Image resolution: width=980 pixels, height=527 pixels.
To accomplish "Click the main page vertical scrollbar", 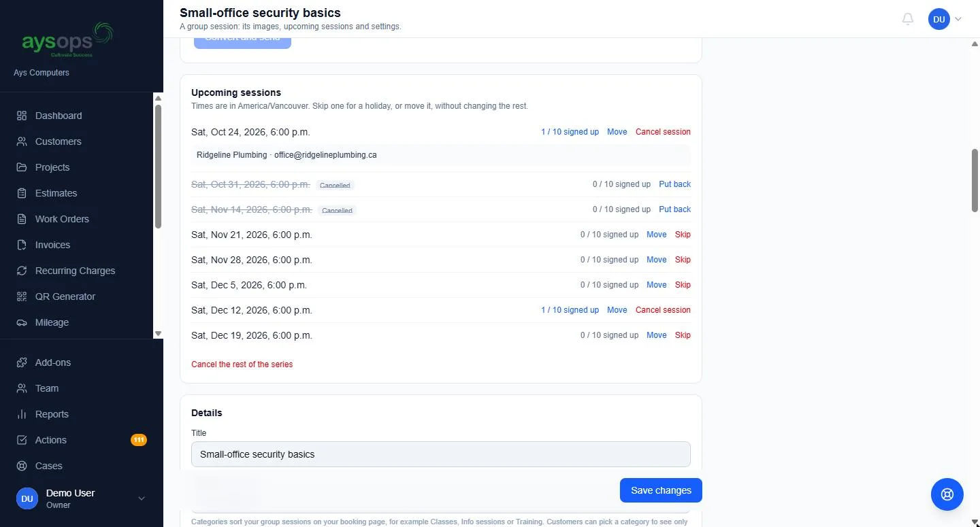I will click(x=975, y=180).
